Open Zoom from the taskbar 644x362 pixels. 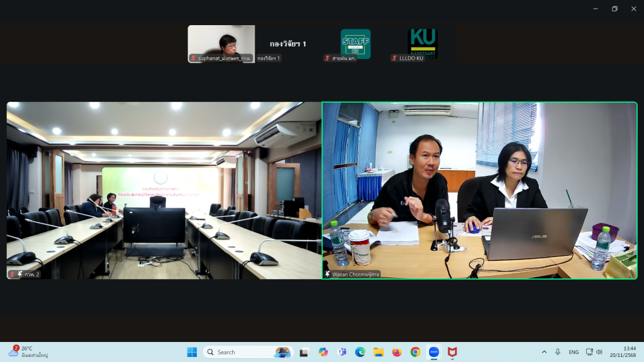433,352
